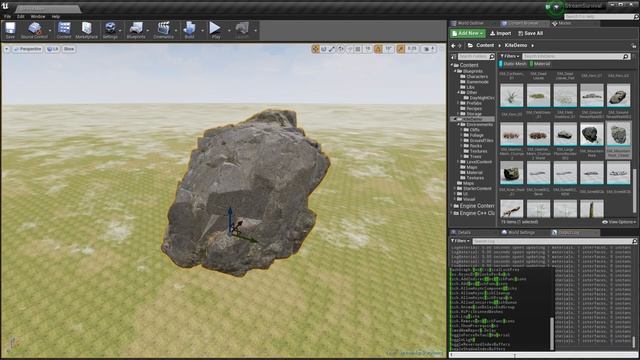640x360 pixels.
Task: Click the surface snapping icon in viewport
Action: (x=350, y=49)
